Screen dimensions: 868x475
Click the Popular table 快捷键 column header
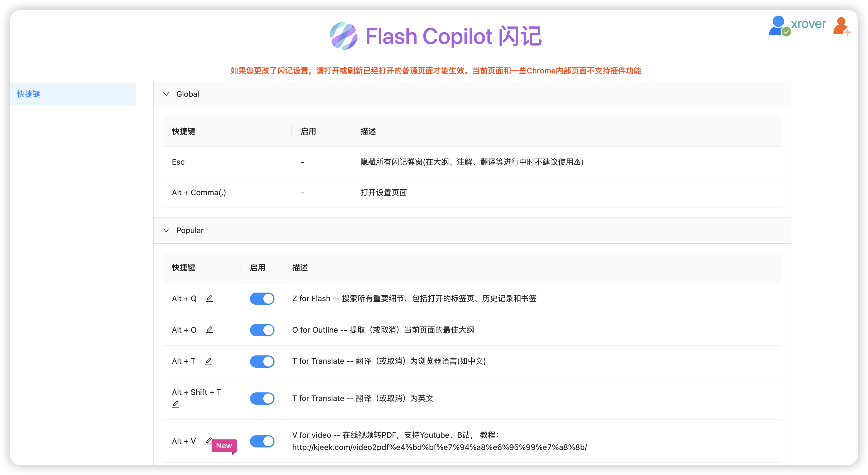point(183,268)
